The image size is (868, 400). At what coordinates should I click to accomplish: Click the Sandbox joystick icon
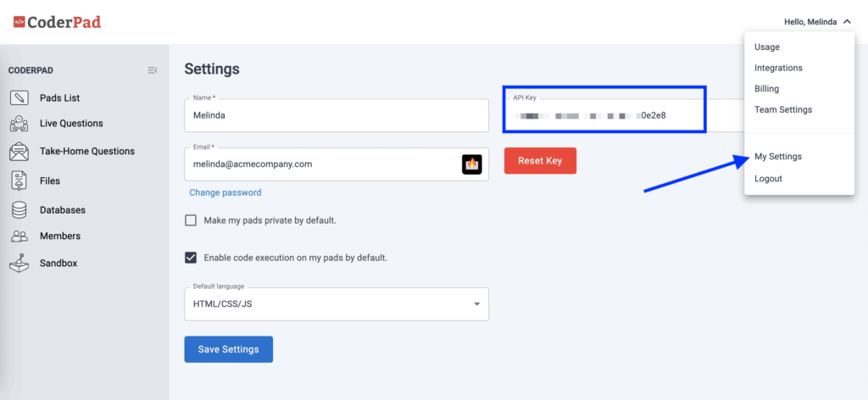coord(19,264)
